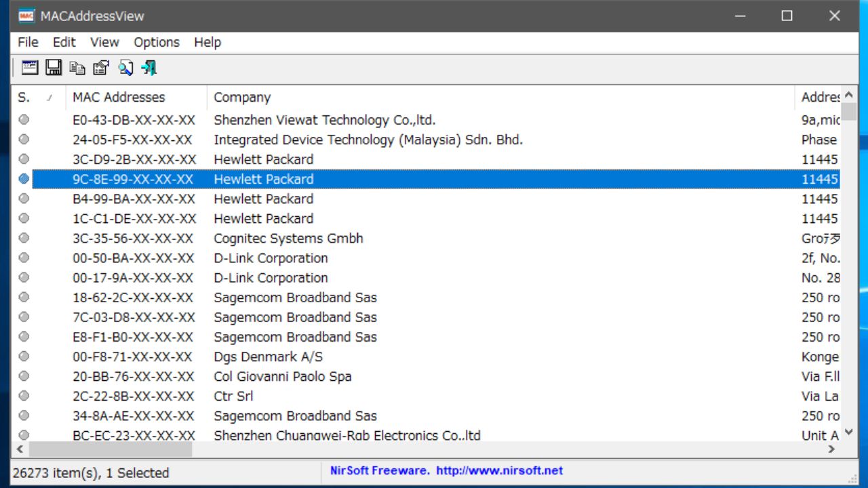Sort by the S. column header
Viewport: 868px width, 488px height.
tap(39, 97)
